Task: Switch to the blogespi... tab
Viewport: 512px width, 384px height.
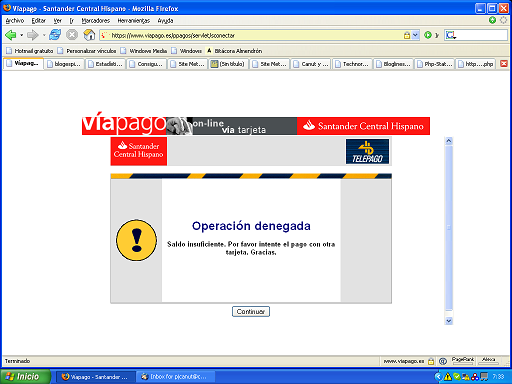Action: (64, 64)
